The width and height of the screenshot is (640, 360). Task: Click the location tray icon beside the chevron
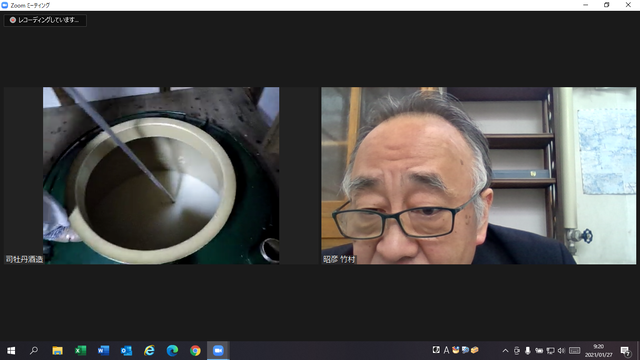[517, 351]
